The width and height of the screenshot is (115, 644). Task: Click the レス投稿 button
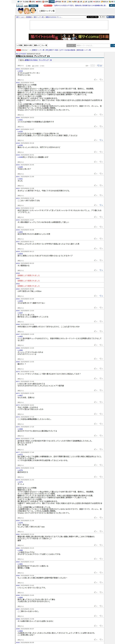[x=20, y=46]
